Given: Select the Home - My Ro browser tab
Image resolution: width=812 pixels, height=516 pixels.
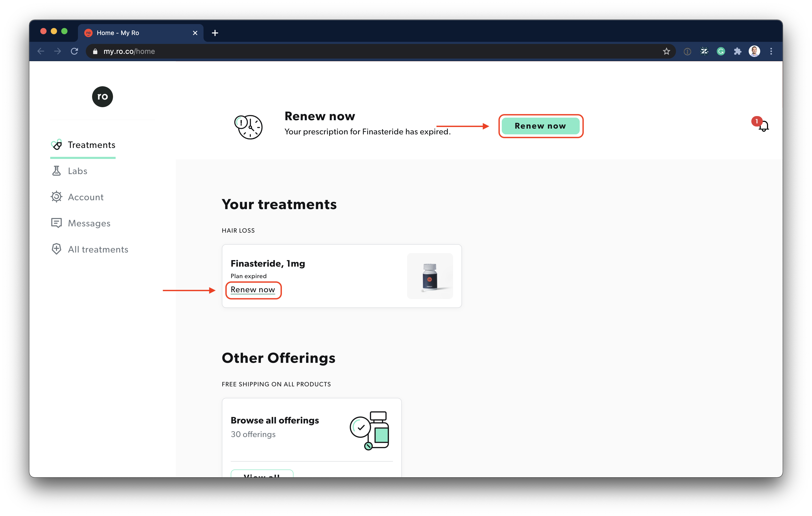Looking at the screenshot, I should [x=141, y=33].
